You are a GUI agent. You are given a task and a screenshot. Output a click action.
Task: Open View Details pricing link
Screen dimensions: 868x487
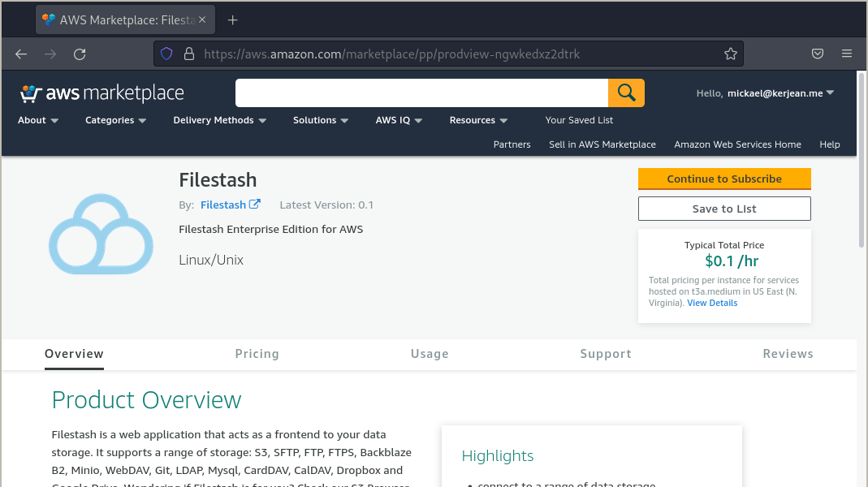[712, 303]
